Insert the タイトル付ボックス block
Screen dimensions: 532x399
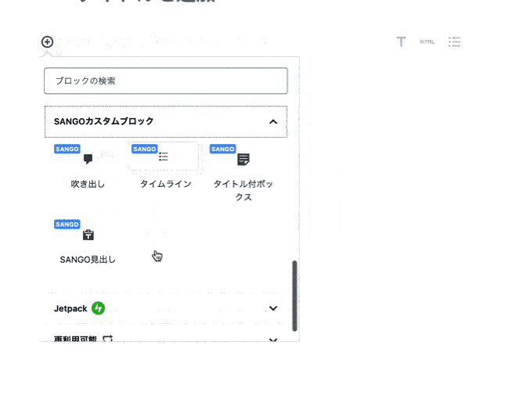click(x=243, y=173)
